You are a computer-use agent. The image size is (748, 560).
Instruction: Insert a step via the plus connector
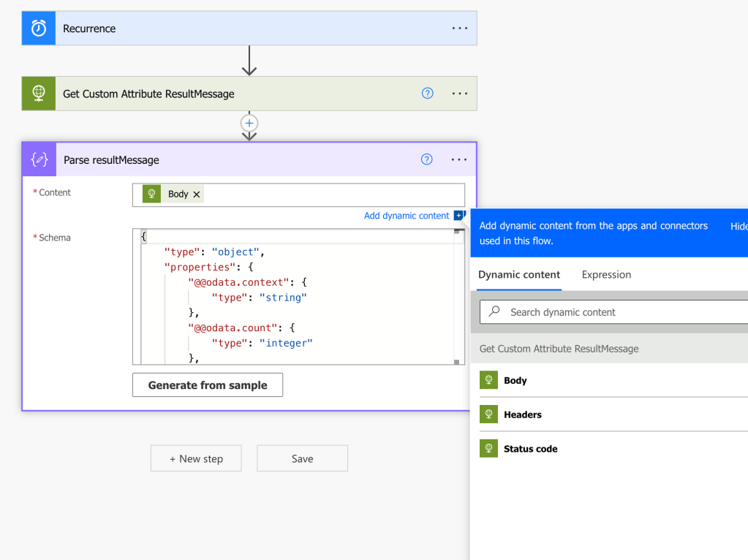tap(249, 123)
